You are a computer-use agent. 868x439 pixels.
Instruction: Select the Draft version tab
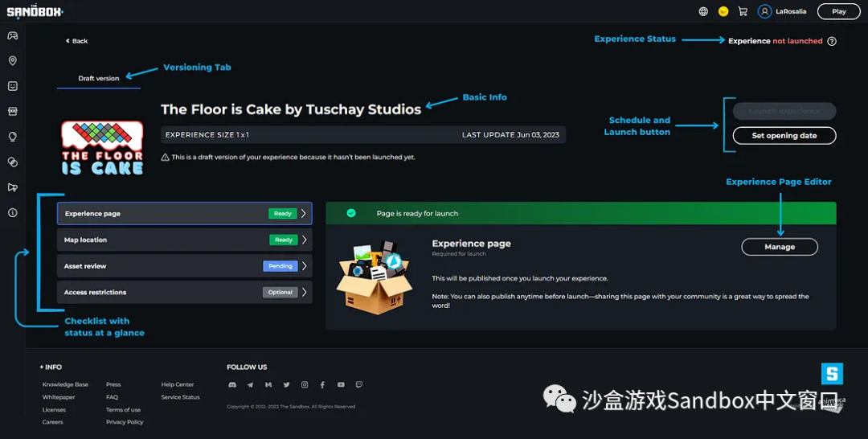(x=99, y=78)
